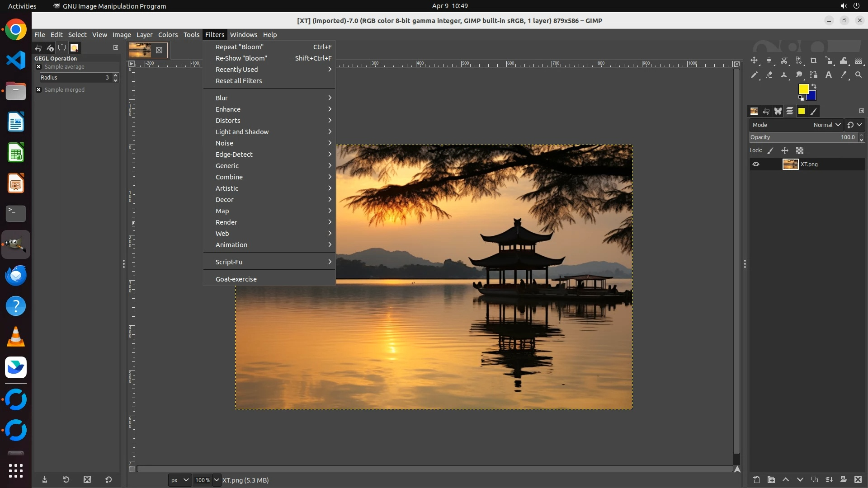
Task: Open the layer Mode dropdown
Action: [826, 125]
